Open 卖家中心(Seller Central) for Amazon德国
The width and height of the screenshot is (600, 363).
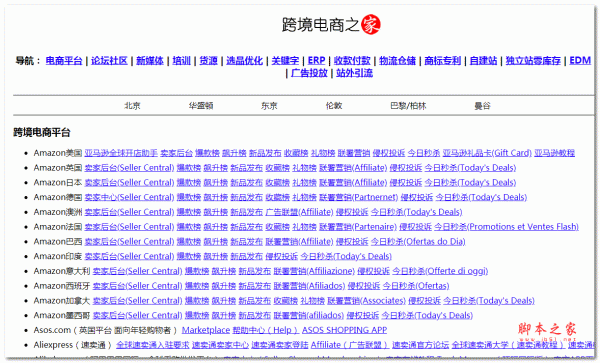click(129, 197)
